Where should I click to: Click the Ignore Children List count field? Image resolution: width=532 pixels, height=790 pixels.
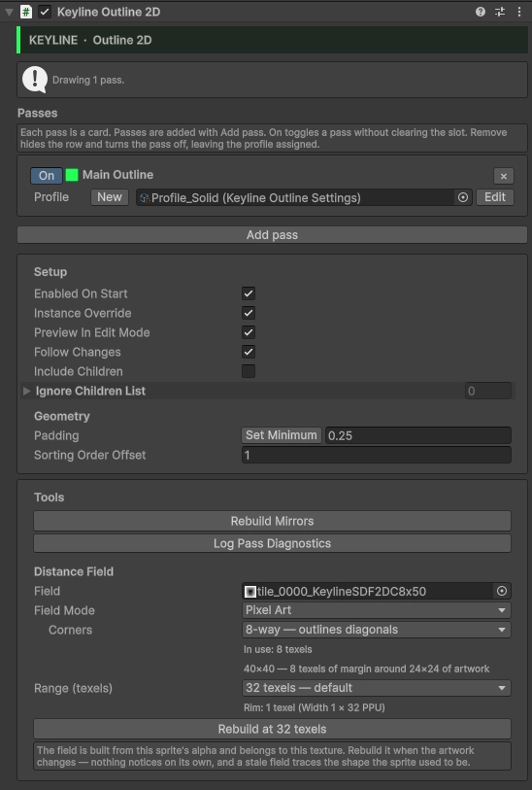(487, 391)
